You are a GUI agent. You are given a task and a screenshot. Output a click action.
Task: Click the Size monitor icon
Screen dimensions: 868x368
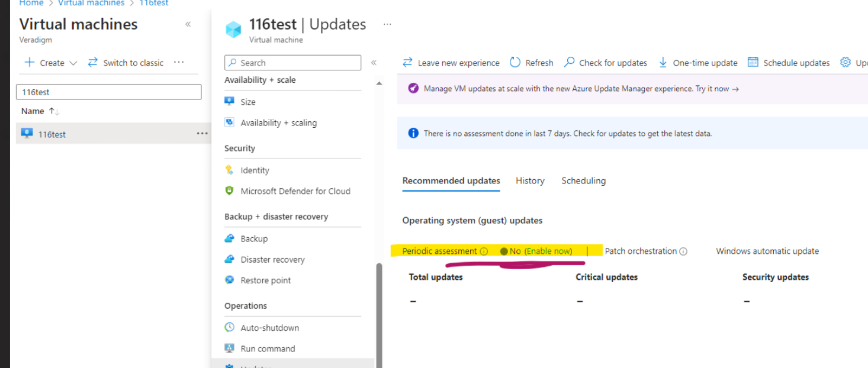pos(230,101)
